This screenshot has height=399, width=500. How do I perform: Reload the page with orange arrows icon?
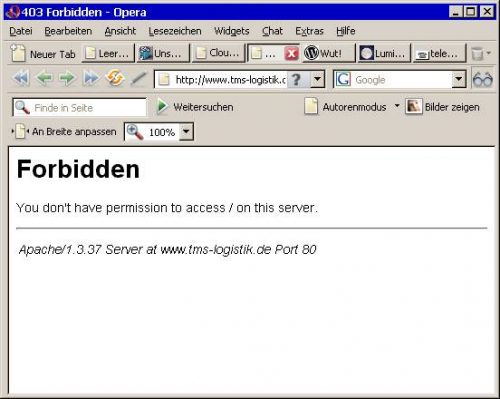point(115,78)
